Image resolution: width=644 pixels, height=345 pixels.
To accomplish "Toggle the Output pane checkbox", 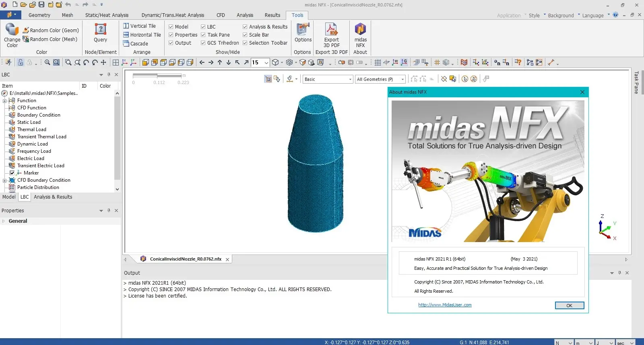I will [171, 43].
